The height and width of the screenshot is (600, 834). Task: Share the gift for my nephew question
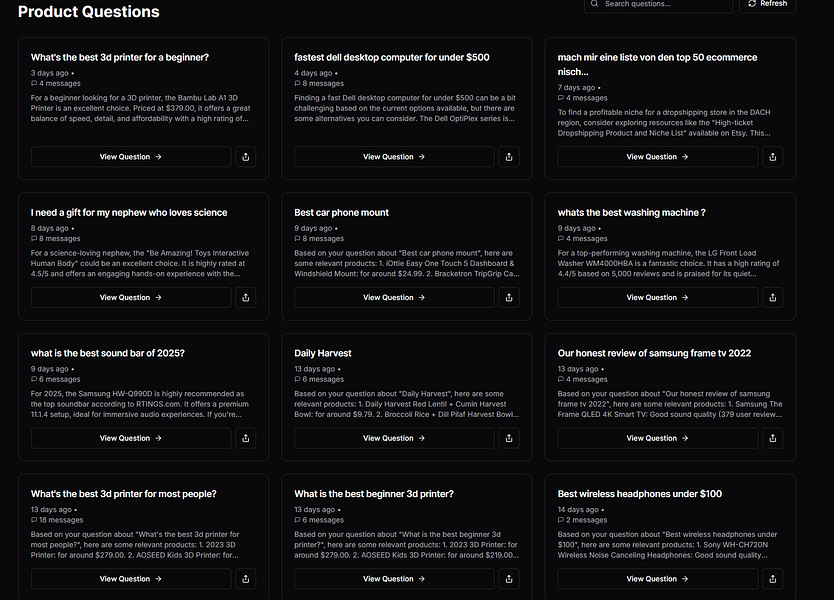click(246, 297)
